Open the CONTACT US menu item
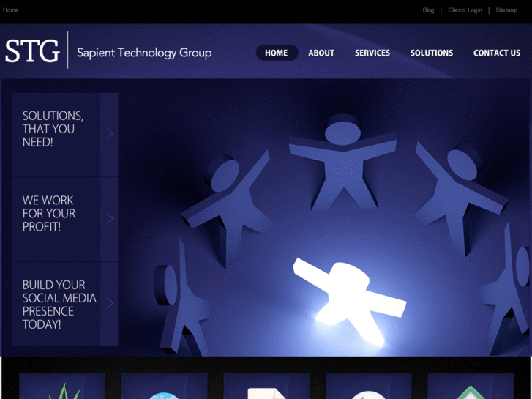The height and width of the screenshot is (399, 532). click(x=497, y=53)
